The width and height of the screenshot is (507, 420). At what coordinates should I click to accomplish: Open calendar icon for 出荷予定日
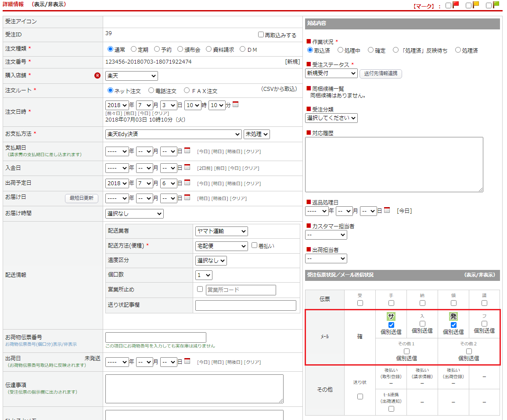point(187,183)
